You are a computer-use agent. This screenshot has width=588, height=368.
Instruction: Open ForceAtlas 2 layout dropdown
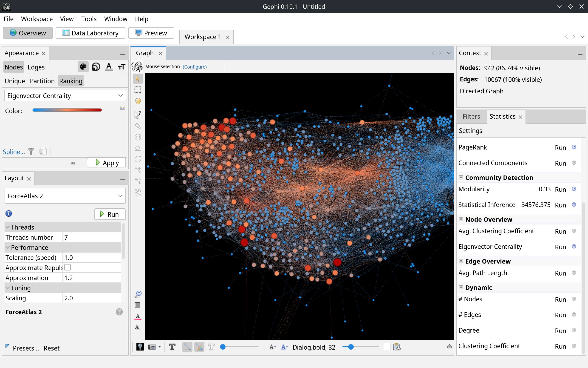[65, 196]
